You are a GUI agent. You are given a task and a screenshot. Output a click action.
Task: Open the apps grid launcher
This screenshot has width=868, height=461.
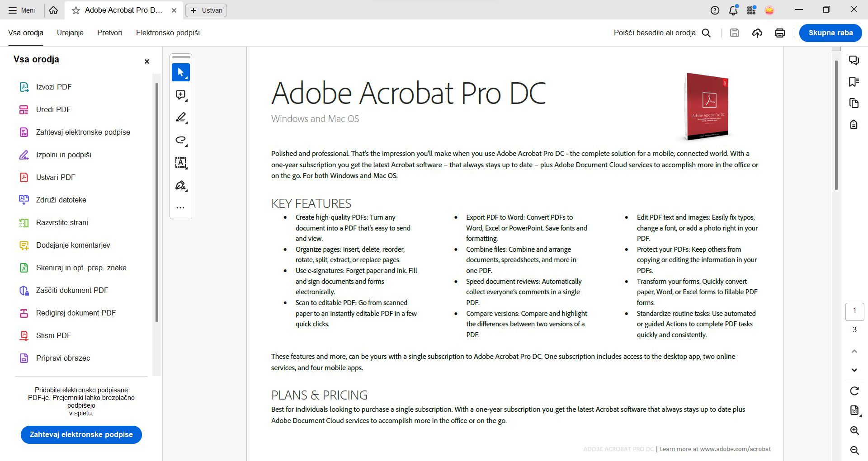[x=751, y=10]
